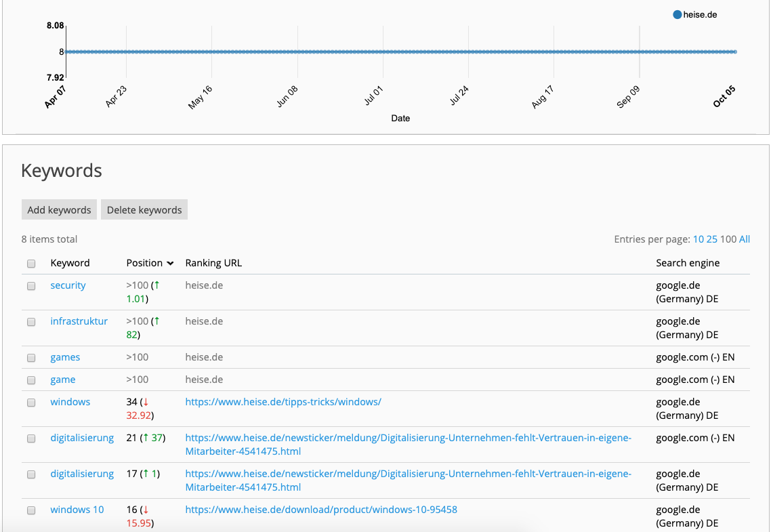Open digitalisierung keyword for google.com EN

click(82, 438)
